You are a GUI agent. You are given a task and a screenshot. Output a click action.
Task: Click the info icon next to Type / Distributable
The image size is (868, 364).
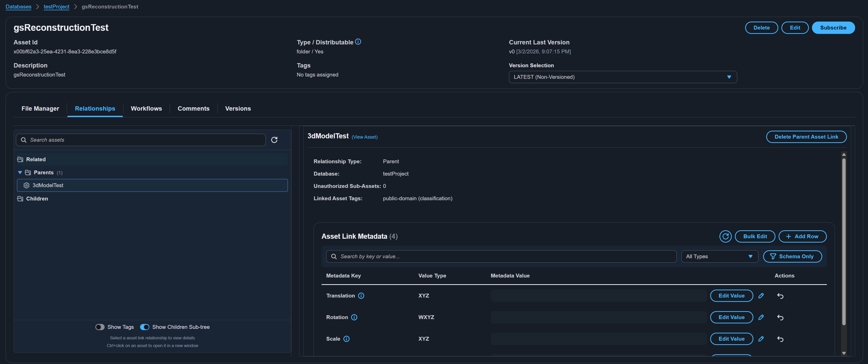[x=358, y=42]
